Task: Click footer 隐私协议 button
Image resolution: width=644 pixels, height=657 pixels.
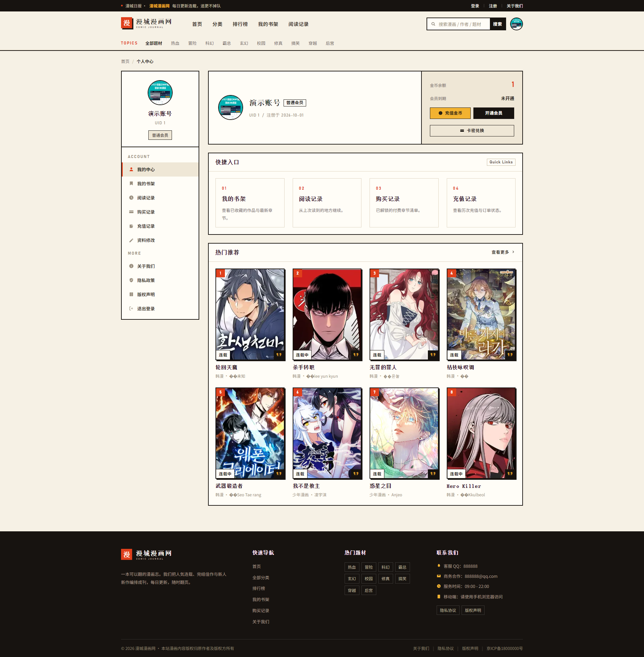Action: [448, 611]
